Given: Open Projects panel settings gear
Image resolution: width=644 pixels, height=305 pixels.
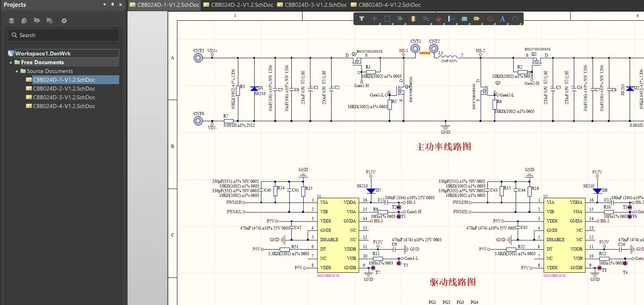Looking at the screenshot, I should click(x=64, y=21).
